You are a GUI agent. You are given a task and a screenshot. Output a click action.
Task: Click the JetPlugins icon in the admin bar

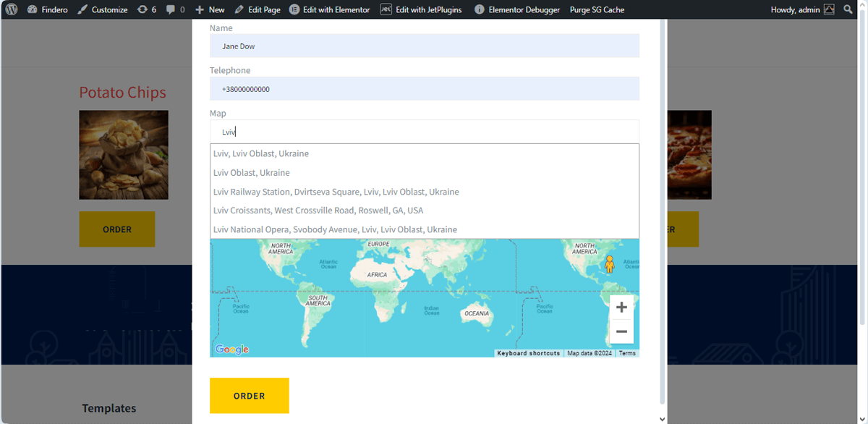[385, 9]
